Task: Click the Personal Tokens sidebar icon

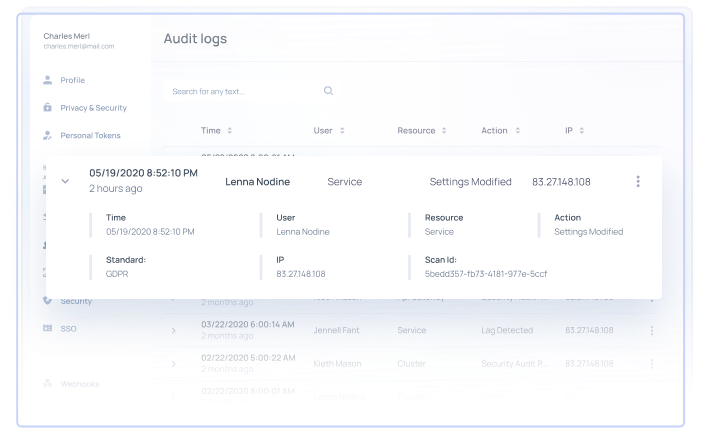Action: coord(47,135)
